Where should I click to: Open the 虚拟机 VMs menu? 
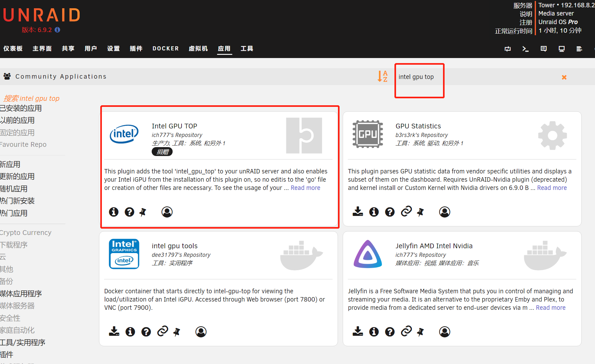(x=198, y=49)
